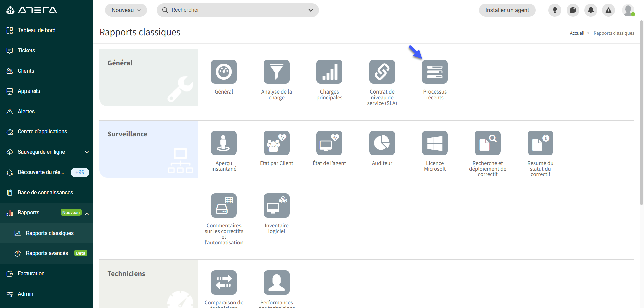Open the Auditeur report
The width and height of the screenshot is (644, 308).
382,143
